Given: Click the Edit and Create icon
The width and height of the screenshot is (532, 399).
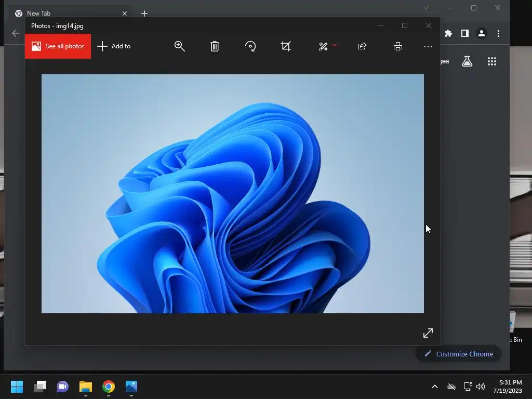Looking at the screenshot, I should [323, 46].
